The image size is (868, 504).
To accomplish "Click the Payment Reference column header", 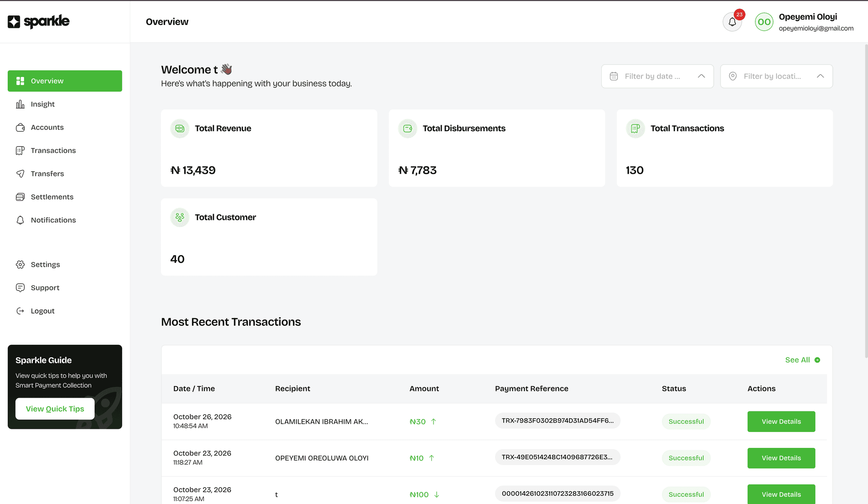I will point(531,389).
